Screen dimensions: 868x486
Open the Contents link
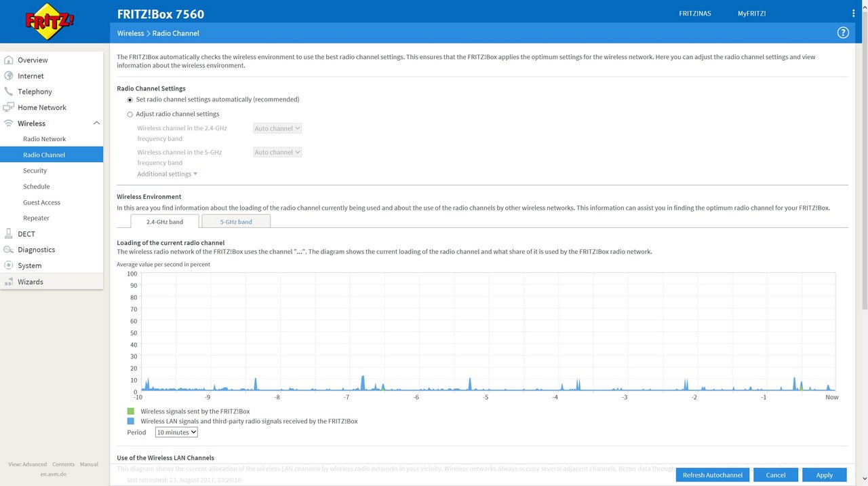[x=64, y=464]
